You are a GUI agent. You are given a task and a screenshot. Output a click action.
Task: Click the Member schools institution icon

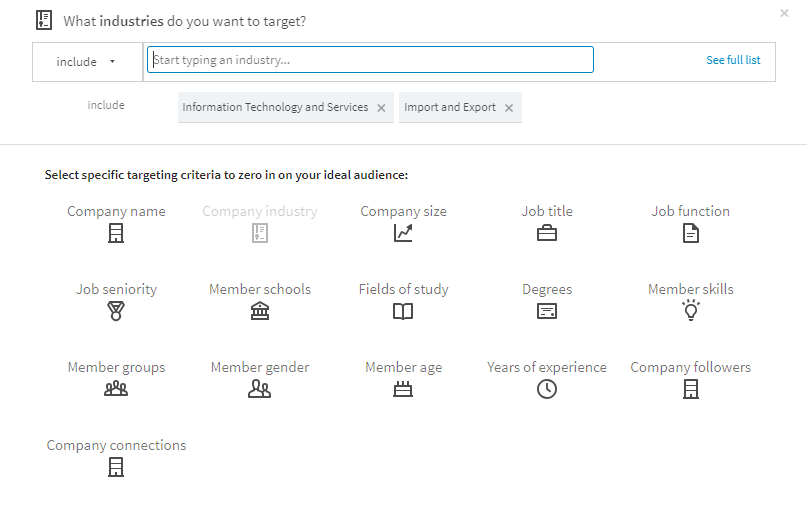point(259,311)
